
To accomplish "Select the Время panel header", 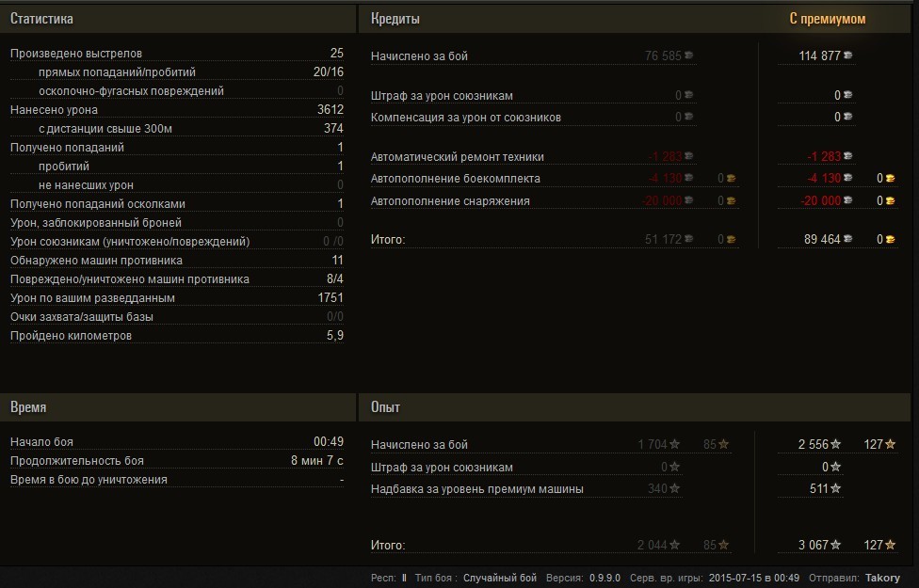I will tap(178, 407).
